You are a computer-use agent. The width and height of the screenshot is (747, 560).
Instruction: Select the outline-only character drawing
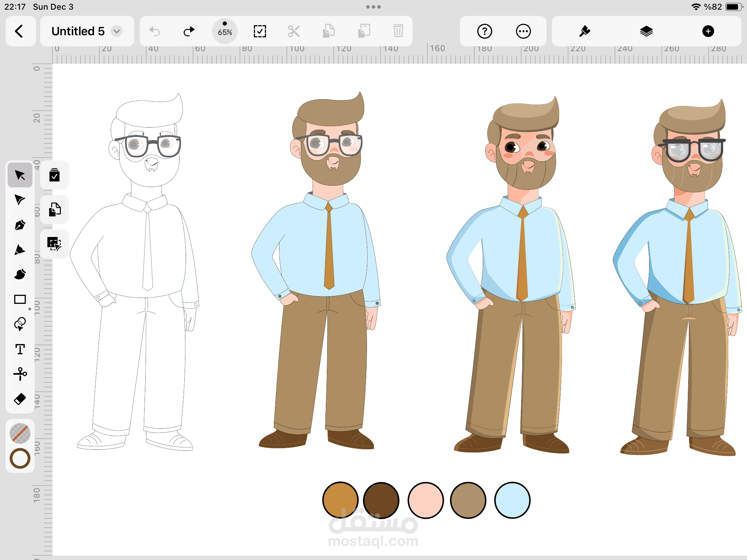tap(135, 271)
